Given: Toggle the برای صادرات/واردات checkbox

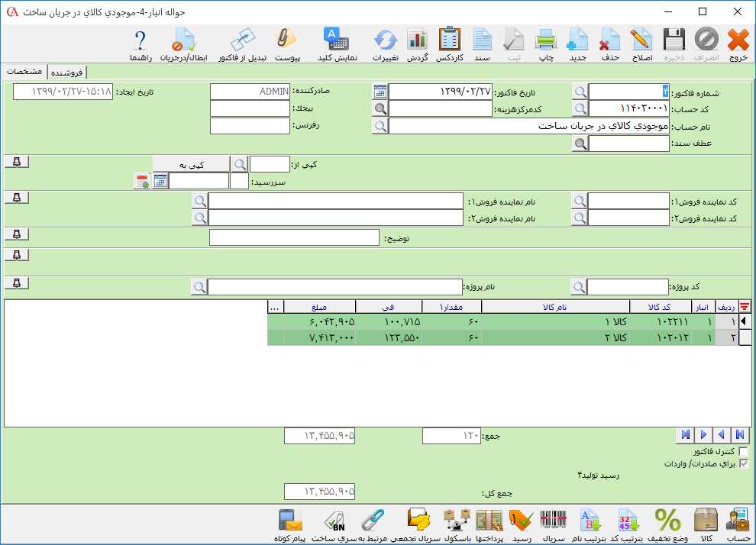Looking at the screenshot, I should click(743, 463).
